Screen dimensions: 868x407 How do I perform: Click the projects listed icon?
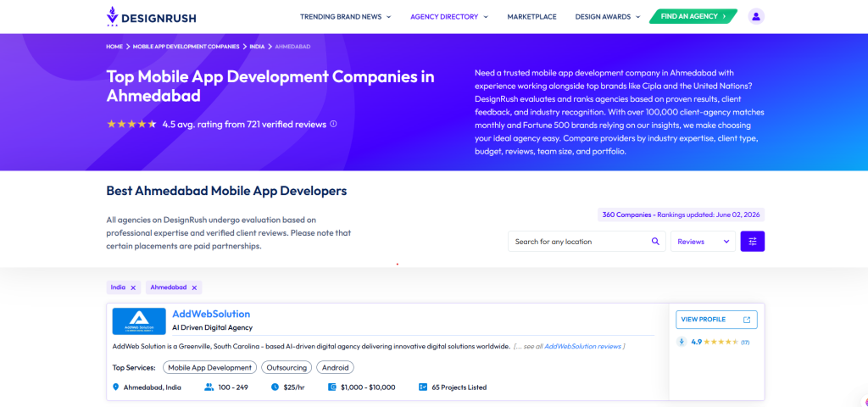423,387
